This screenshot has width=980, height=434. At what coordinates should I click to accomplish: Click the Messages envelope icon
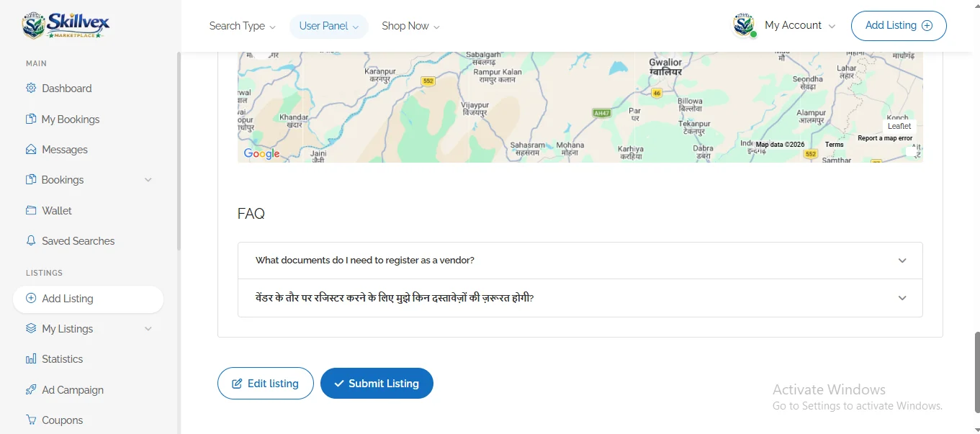click(31, 150)
